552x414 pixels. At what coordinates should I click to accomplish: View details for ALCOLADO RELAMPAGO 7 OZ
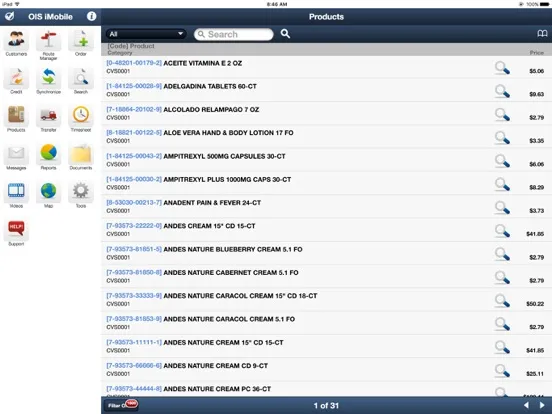[502, 114]
